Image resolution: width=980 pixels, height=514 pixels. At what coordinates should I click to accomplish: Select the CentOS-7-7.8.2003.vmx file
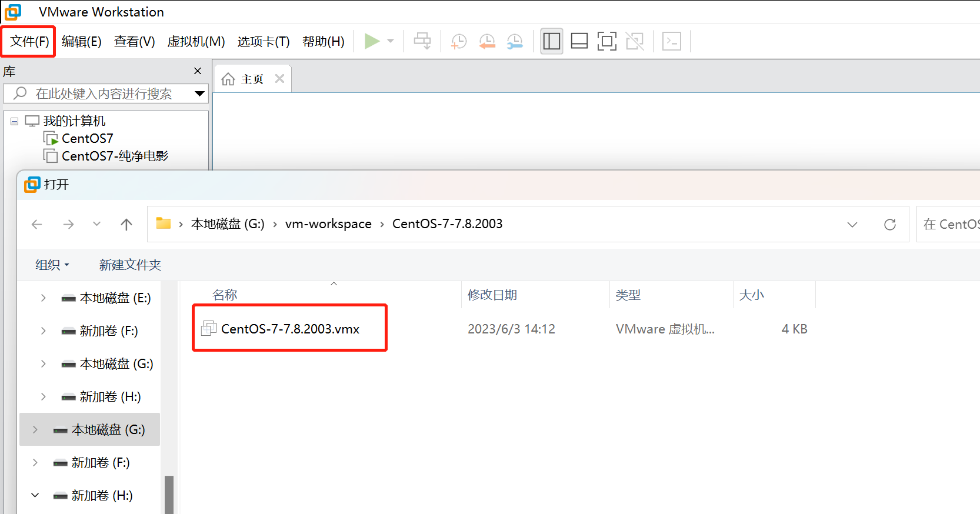290,329
